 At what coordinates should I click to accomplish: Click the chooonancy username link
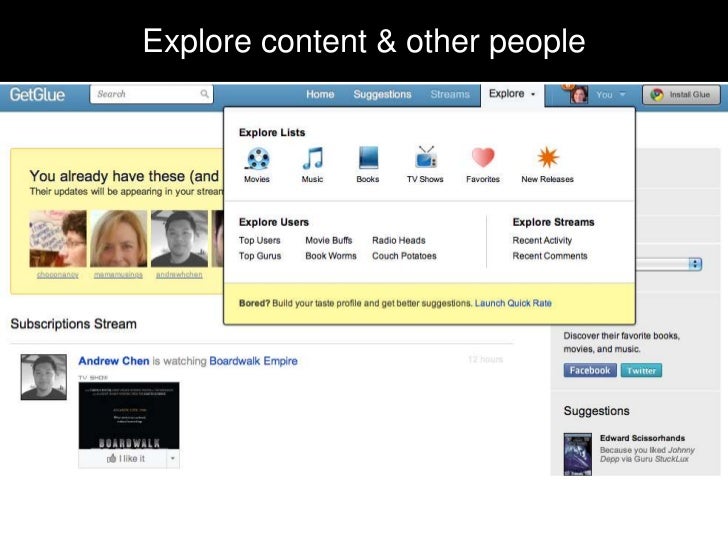point(58,275)
